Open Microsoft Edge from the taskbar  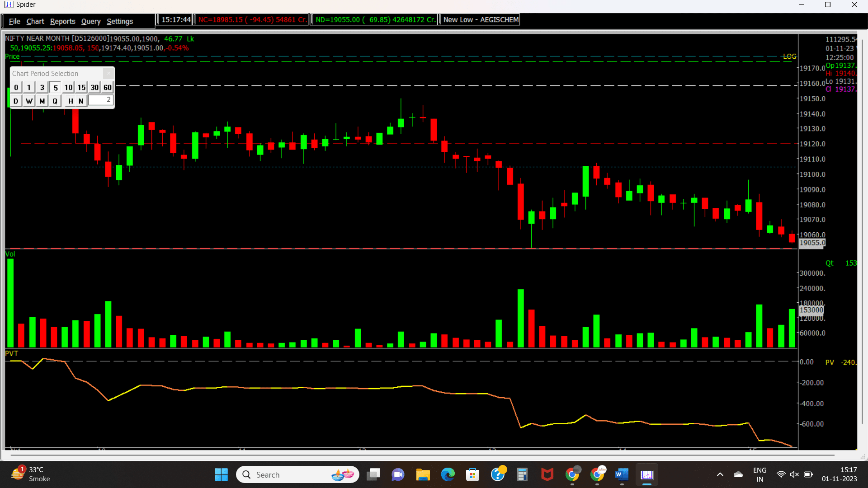point(448,475)
